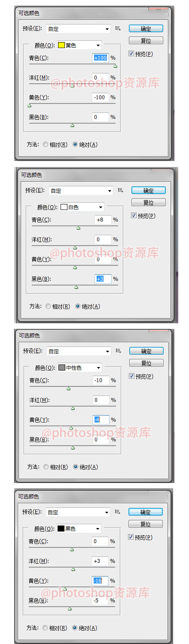Screen dimensions: 189x644
Task: Click the gray swatch beside 中性色
Action: (x=61, y=368)
